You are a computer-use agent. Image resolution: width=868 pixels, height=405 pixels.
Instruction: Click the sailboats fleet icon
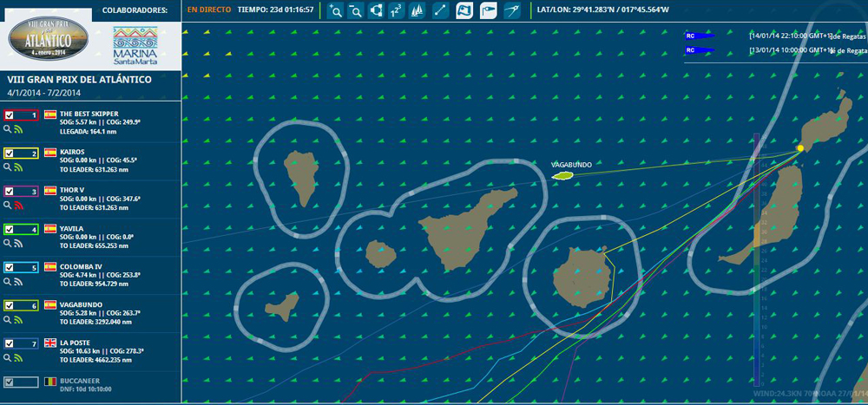pos(418,10)
